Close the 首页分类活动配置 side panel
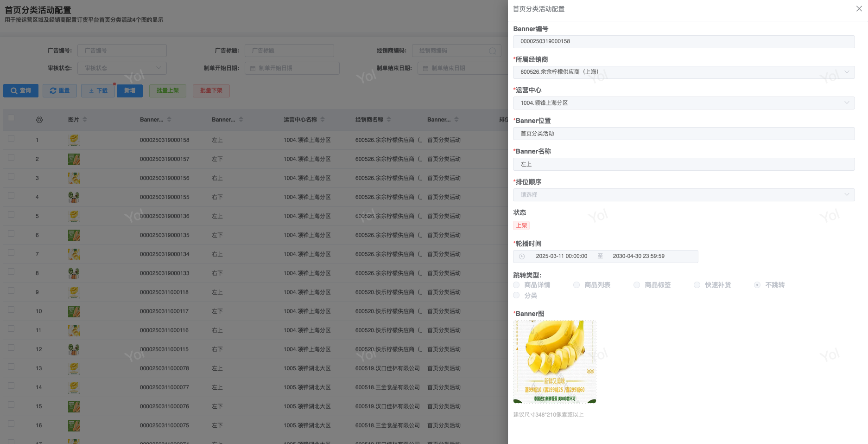868x444 pixels. pyautogui.click(x=859, y=9)
